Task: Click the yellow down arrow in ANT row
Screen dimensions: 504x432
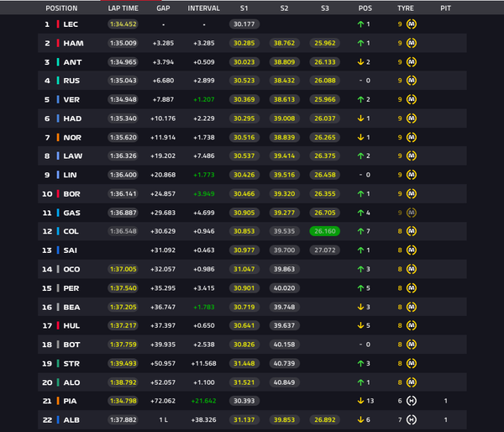Action: click(360, 62)
